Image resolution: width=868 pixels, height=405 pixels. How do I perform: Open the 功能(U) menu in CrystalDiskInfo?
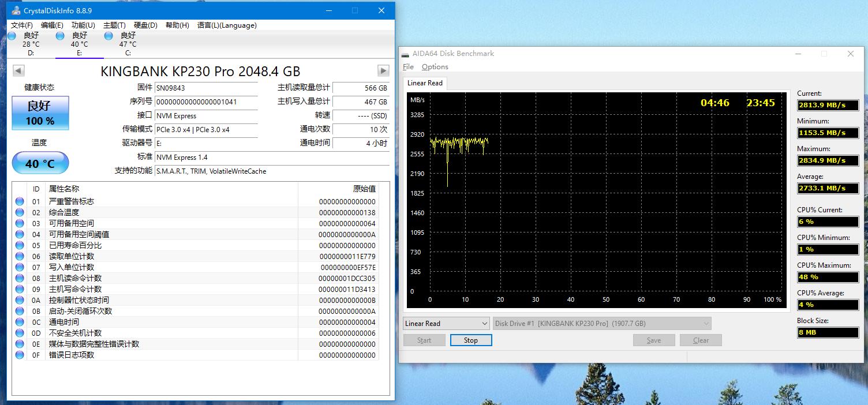[x=83, y=25]
